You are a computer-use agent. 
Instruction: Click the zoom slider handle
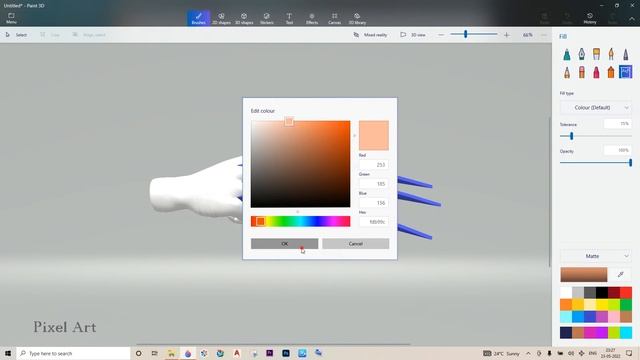(x=465, y=35)
